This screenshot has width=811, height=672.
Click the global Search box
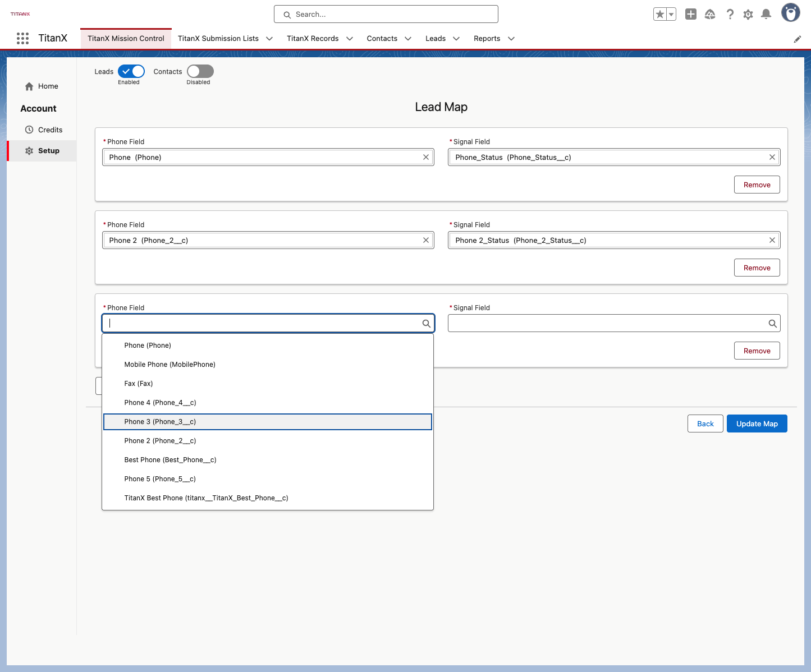tap(386, 14)
